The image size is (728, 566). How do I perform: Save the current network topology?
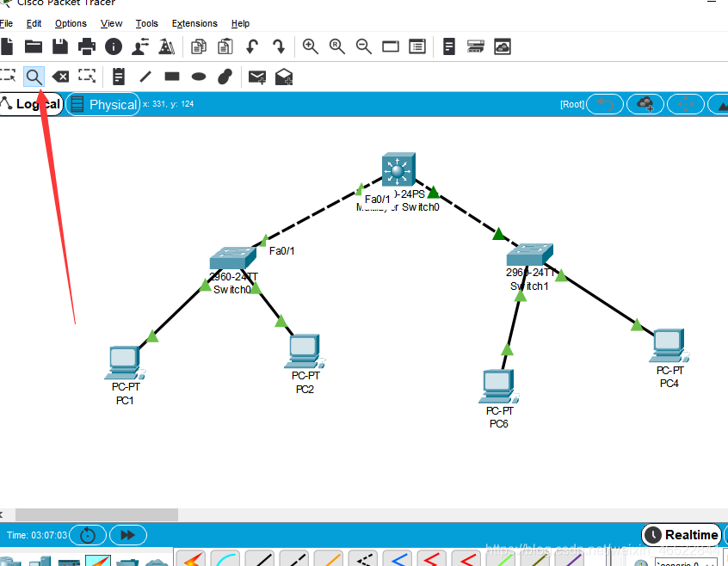[60, 46]
